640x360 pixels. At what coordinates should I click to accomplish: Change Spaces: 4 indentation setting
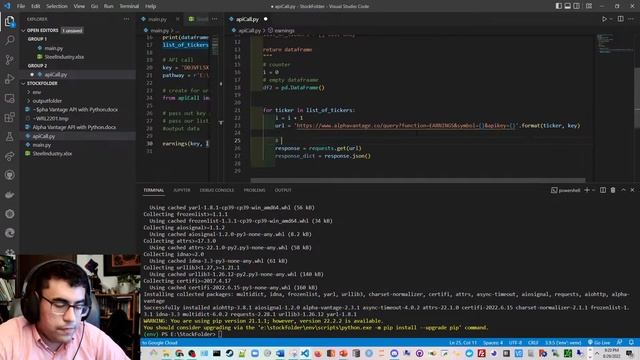(x=493, y=342)
